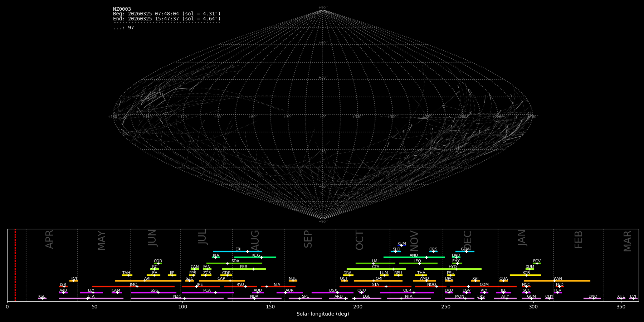Screen dimensions: 644x322
Task: Select the COR shower label
Action: coord(158,261)
